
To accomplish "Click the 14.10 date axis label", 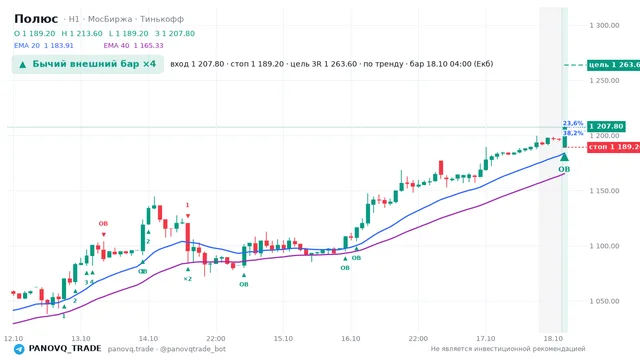I will 148,338.
